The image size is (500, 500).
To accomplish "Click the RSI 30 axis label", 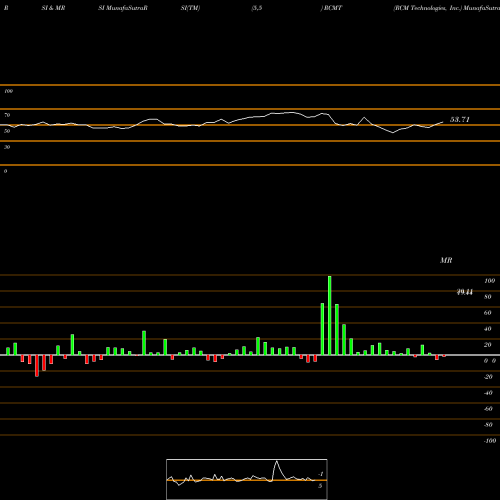I will [x=7, y=147].
